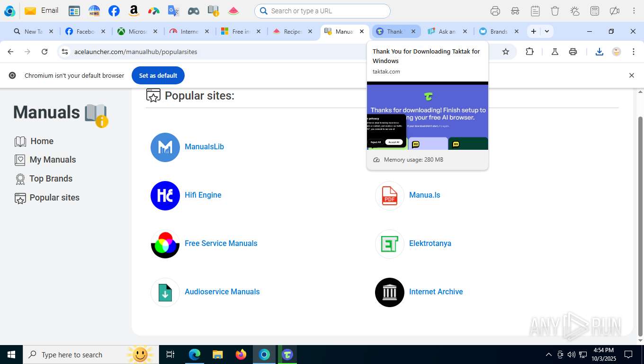Click Set as default button

pyautogui.click(x=158, y=75)
